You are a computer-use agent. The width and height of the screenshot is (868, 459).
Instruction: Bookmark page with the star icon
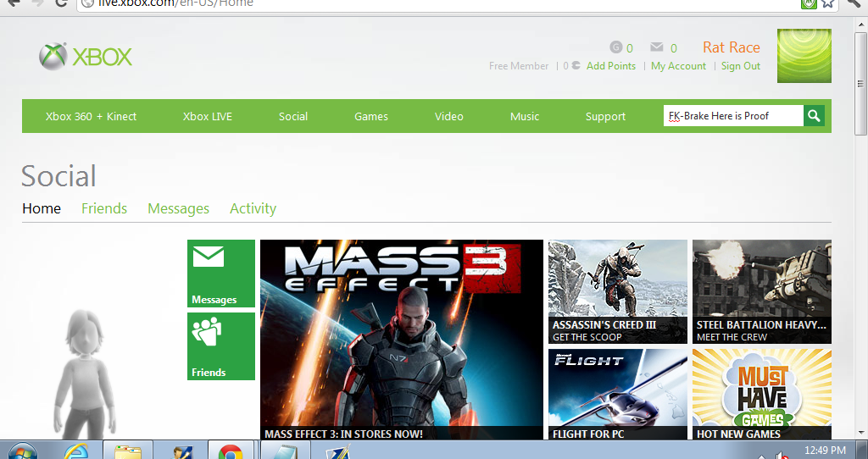(827, 3)
